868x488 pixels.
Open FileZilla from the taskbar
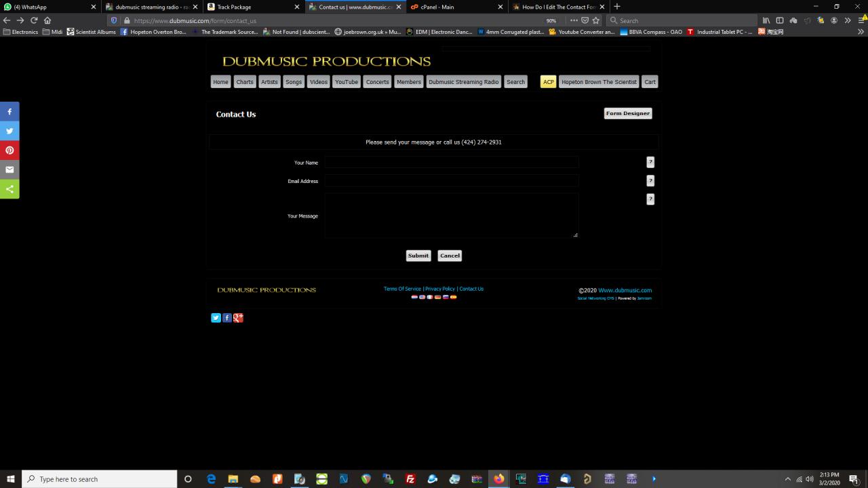tap(410, 479)
